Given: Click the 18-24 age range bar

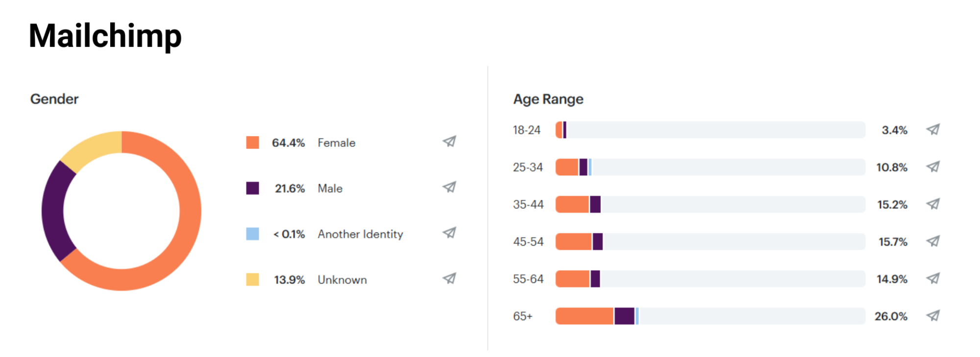Looking at the screenshot, I should pyautogui.click(x=710, y=130).
